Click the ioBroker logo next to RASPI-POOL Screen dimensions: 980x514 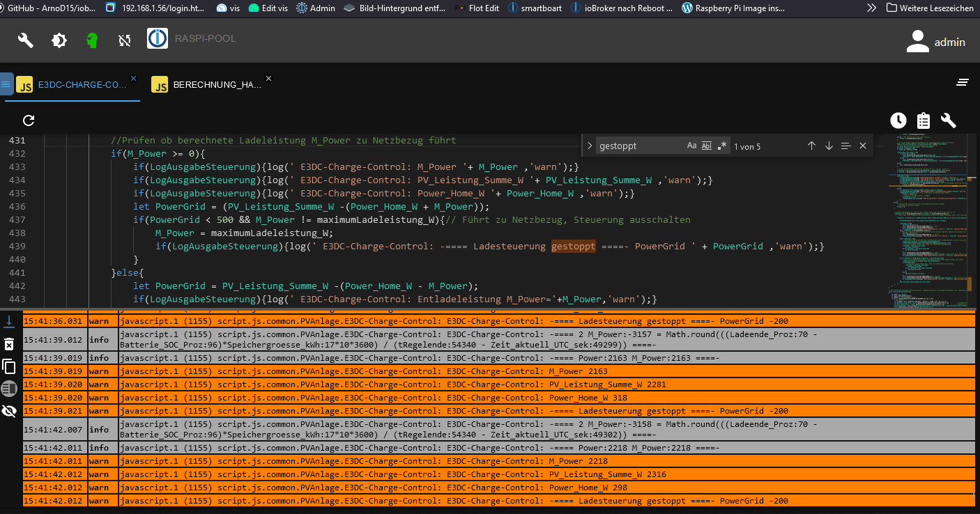tap(158, 38)
